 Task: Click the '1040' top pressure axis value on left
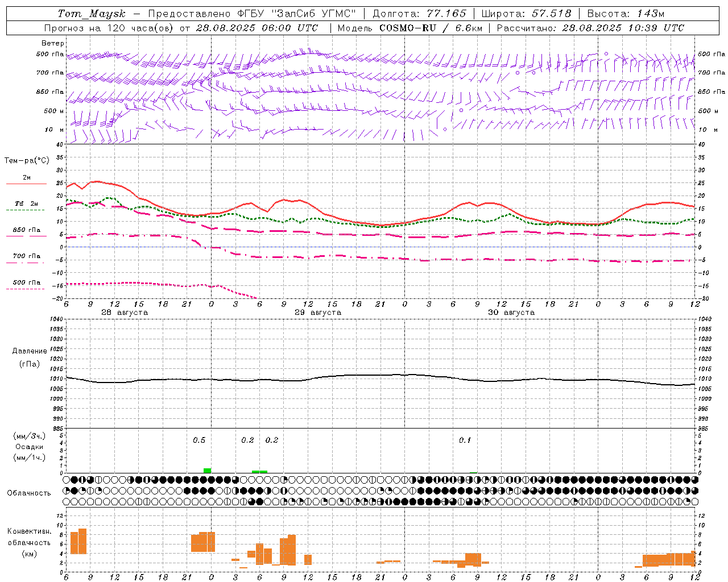[x=57, y=319]
